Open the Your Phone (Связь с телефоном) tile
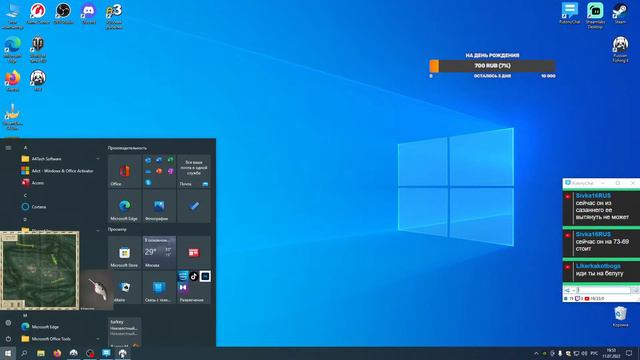This screenshot has height=360, width=640. (x=159, y=287)
